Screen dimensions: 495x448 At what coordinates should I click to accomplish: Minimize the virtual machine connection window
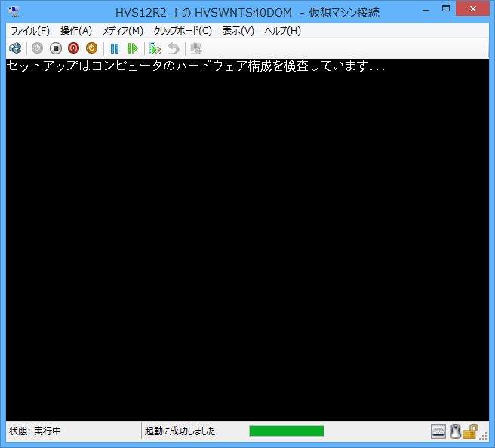426,10
